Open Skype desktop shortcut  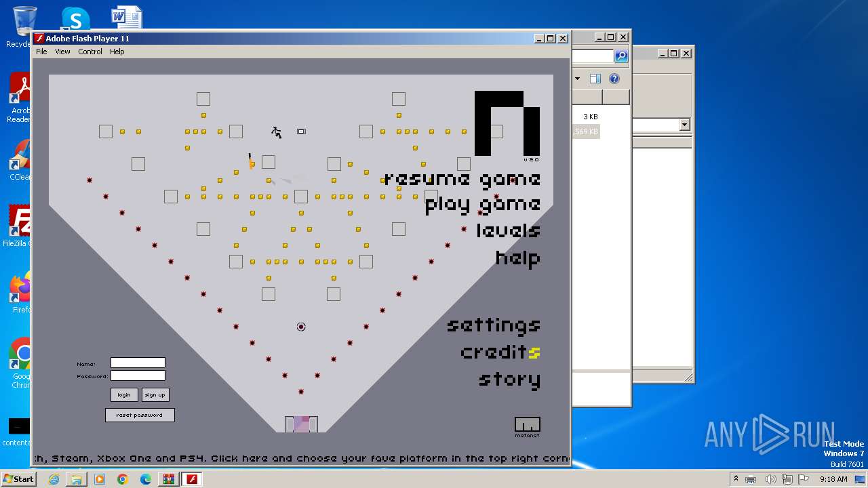point(75,19)
